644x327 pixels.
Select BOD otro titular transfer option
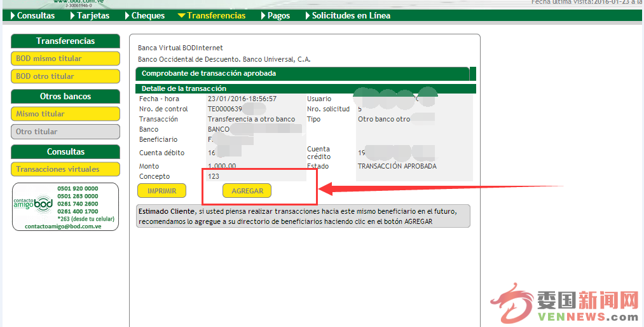pyautogui.click(x=65, y=76)
